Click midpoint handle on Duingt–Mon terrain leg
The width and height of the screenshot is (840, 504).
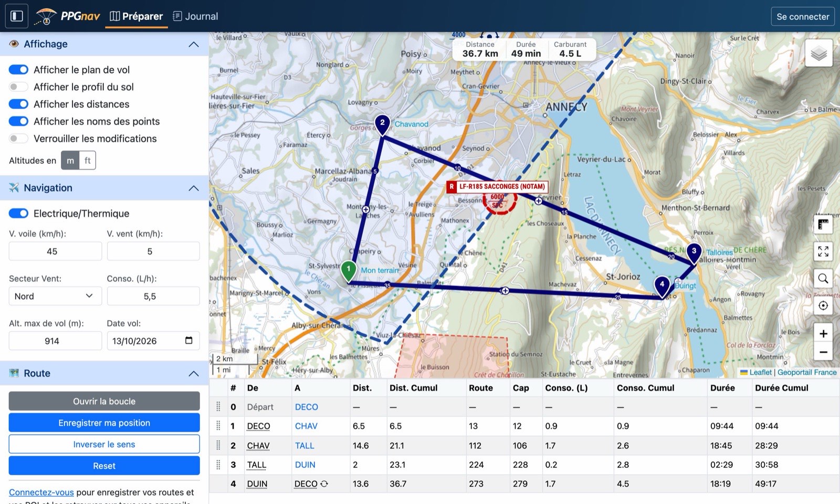click(x=505, y=290)
